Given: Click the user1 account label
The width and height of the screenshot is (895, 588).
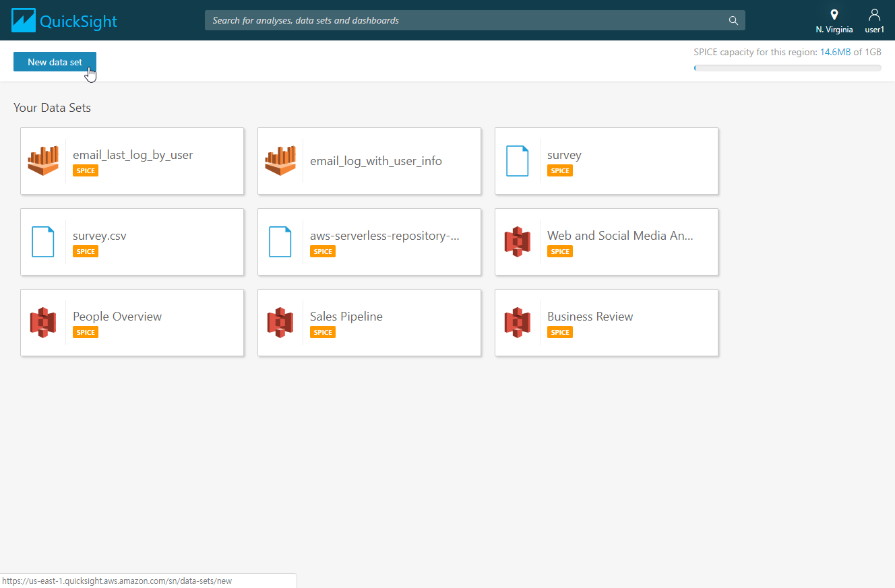Looking at the screenshot, I should (x=874, y=30).
